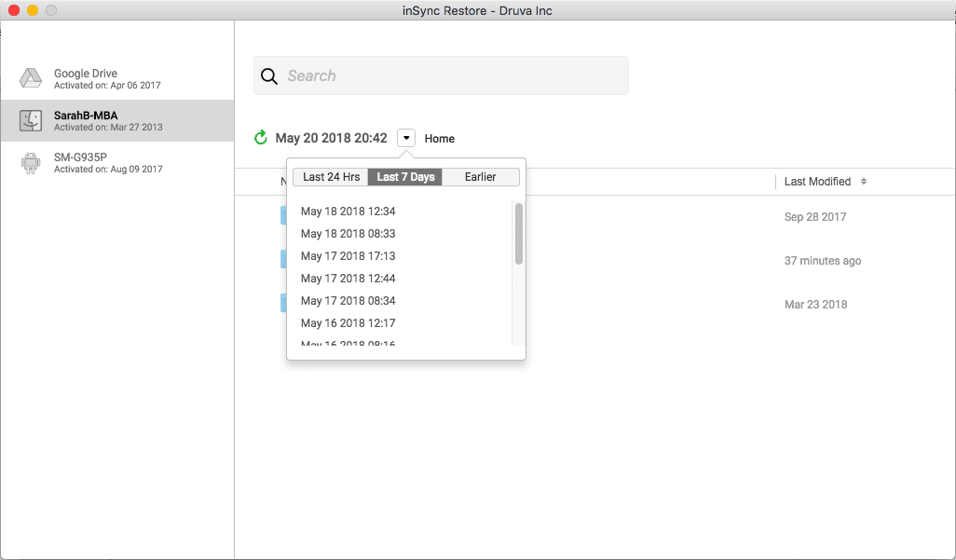Viewport: 956px width, 560px height.
Task: Pick the May 17 2018 12:44 snapshot
Action: tap(348, 279)
